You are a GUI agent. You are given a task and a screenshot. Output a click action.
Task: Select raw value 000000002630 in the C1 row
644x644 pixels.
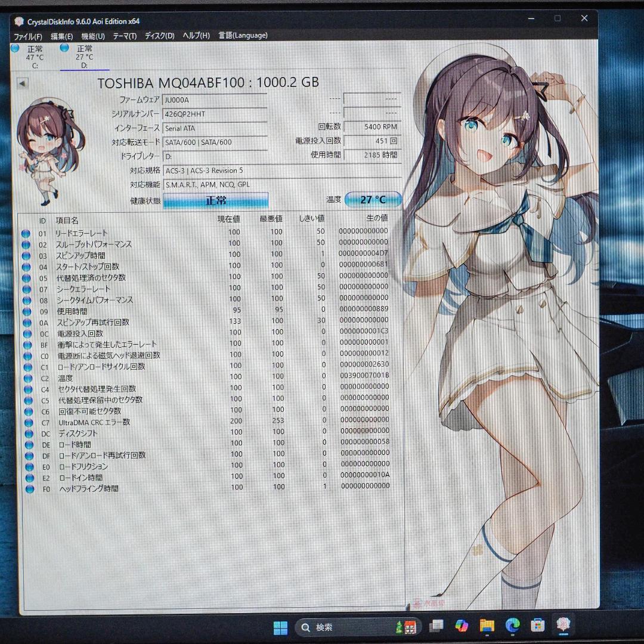pyautogui.click(x=364, y=364)
